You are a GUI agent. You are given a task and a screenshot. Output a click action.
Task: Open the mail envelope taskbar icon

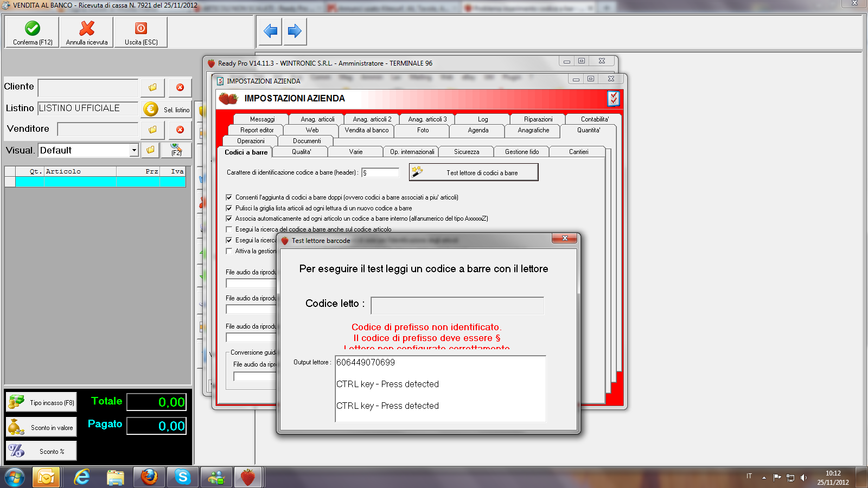pyautogui.click(x=46, y=477)
